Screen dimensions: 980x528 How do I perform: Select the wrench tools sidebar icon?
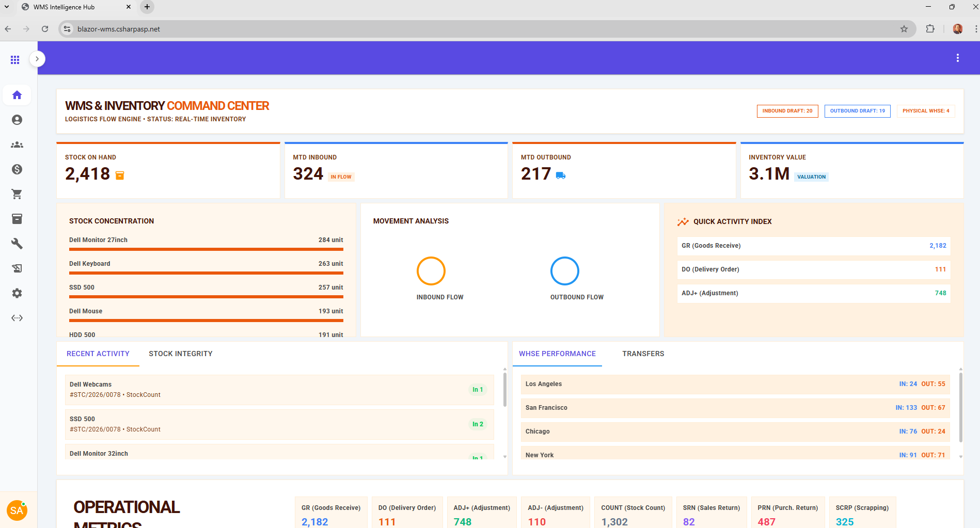[x=17, y=244]
